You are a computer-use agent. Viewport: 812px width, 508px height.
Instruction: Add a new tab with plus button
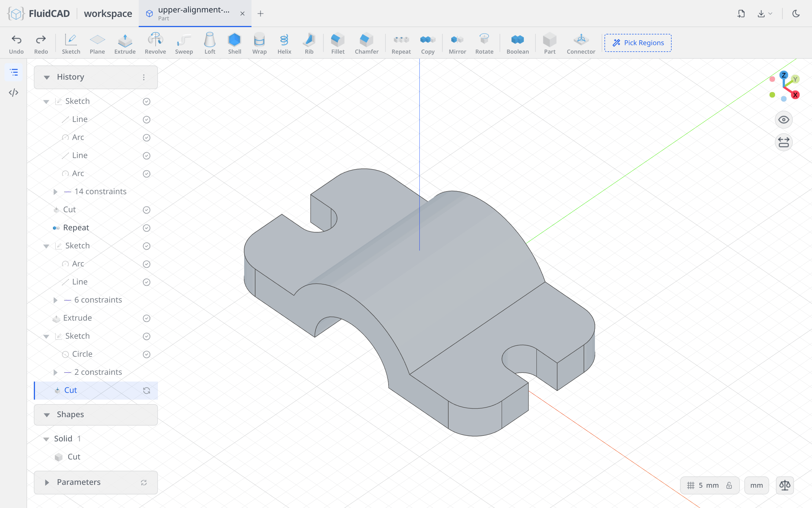click(261, 14)
